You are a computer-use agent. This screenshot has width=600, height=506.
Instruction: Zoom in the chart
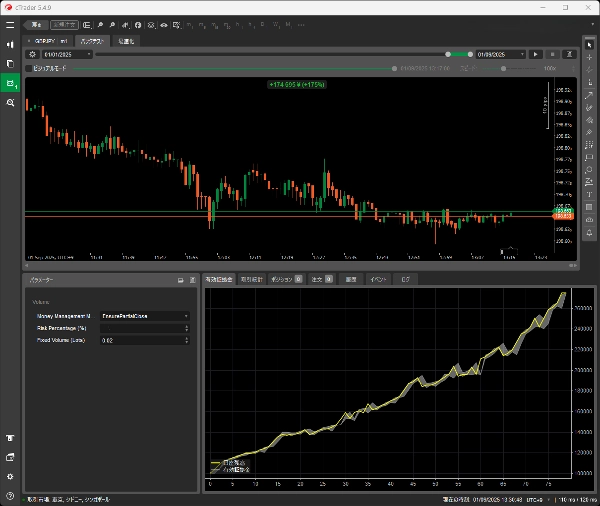tap(100, 25)
